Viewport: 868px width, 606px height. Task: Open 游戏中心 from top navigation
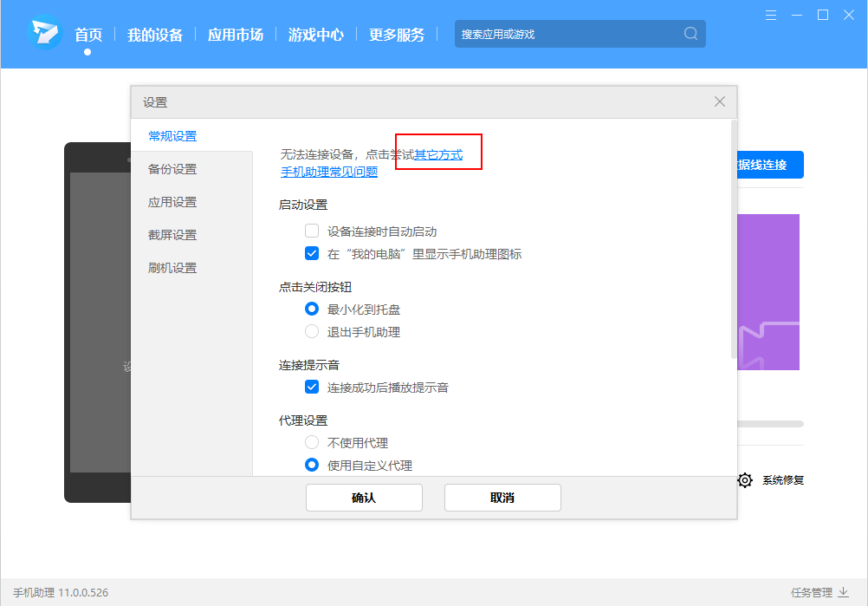point(315,35)
